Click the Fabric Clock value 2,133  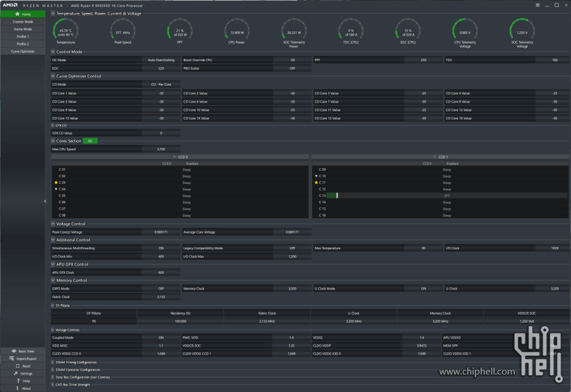tap(161, 297)
